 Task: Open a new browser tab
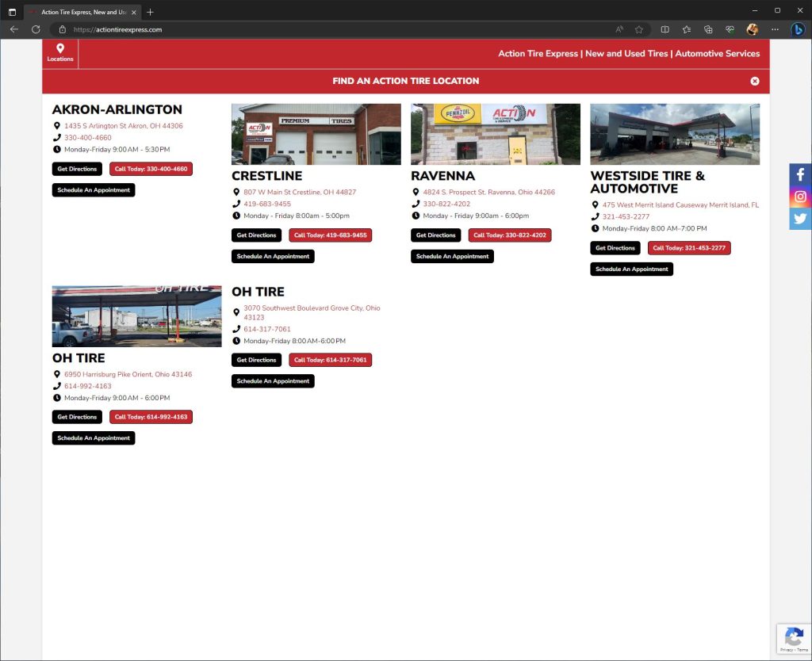[151, 12]
